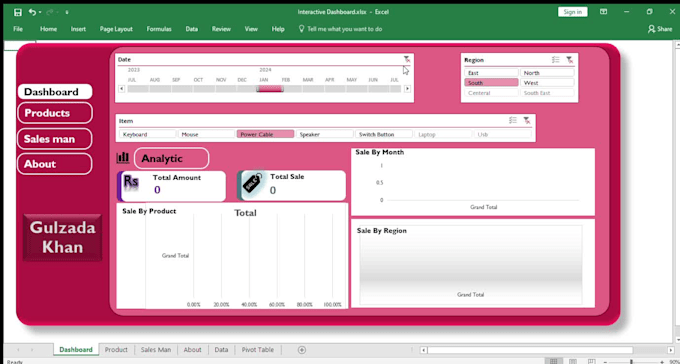Click the timeline scroll left arrow

pyautogui.click(x=121, y=89)
